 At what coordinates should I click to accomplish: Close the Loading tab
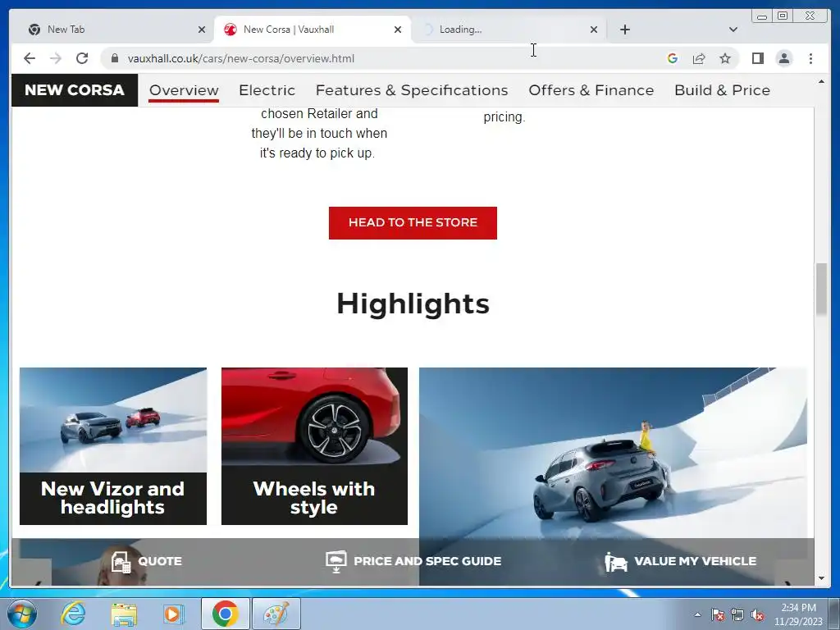coord(594,30)
